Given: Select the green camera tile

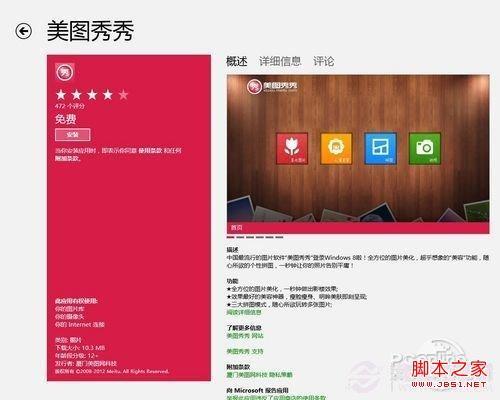Looking at the screenshot, I should [x=425, y=149].
